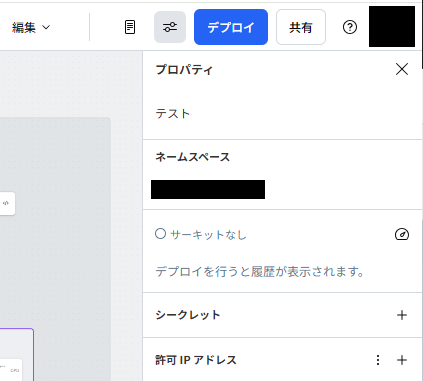Click the プロパティ panel title
423x381 pixels.
point(184,70)
